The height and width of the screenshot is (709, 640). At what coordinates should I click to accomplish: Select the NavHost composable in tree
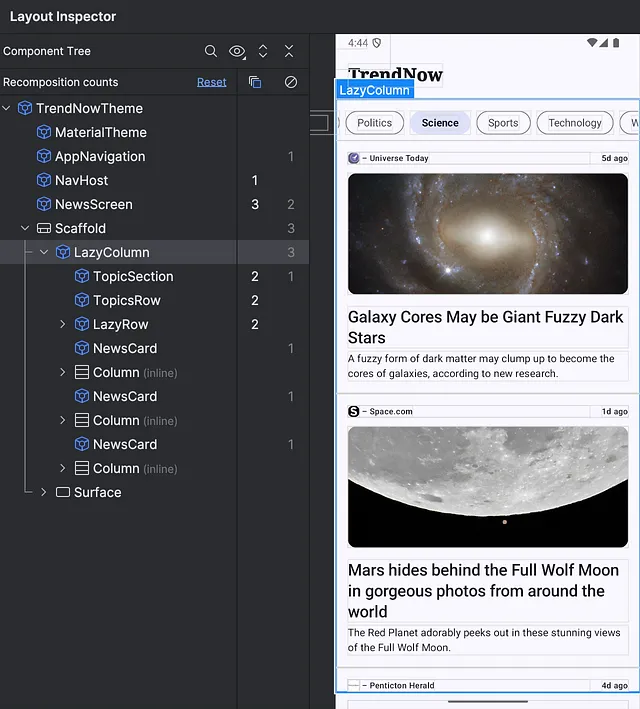pyautogui.click(x=82, y=180)
